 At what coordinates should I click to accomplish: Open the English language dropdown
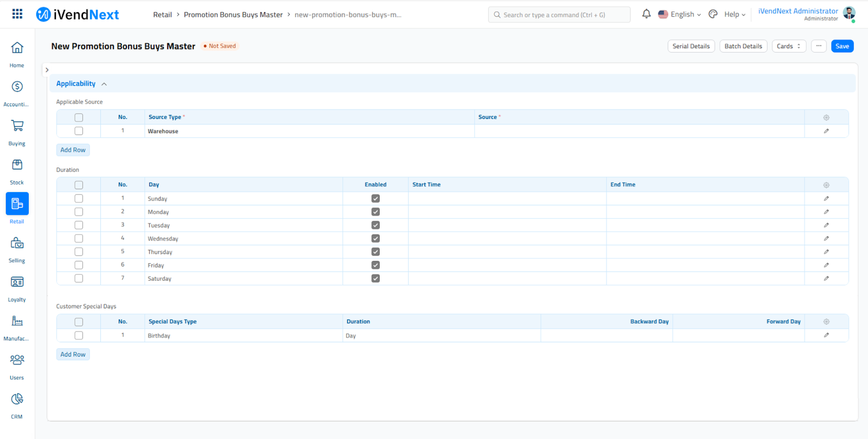(680, 15)
